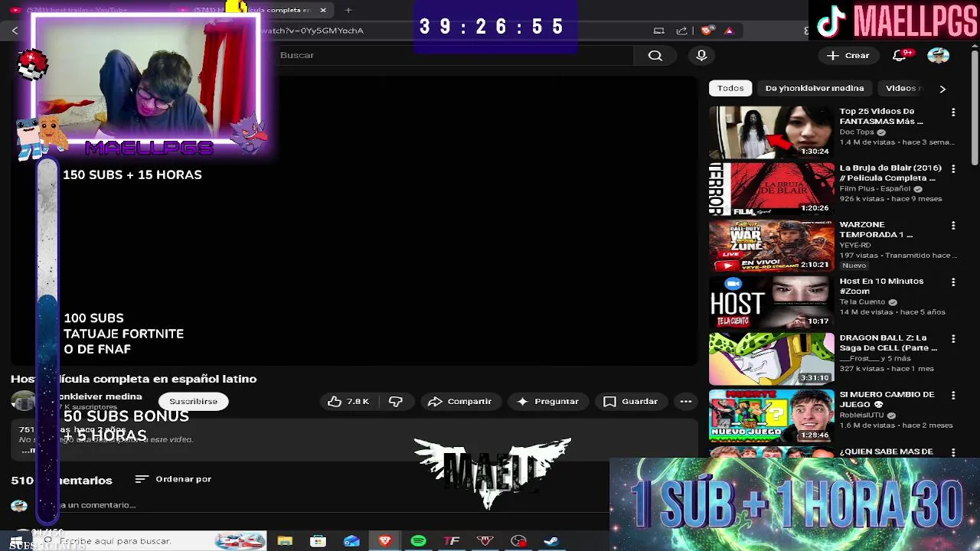Image resolution: width=980 pixels, height=551 pixels.
Task: Open the YEYE-RD channel name
Action: (x=855, y=245)
